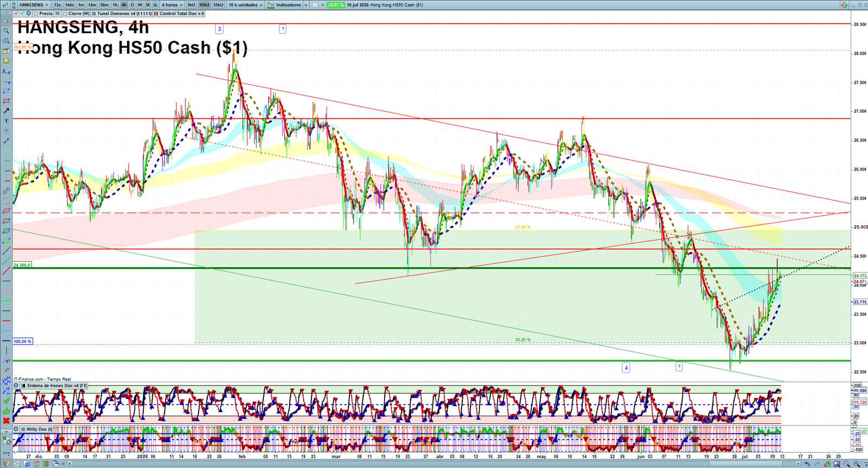
Task: Select the 12m timeframe button
Action: (x=92, y=5)
